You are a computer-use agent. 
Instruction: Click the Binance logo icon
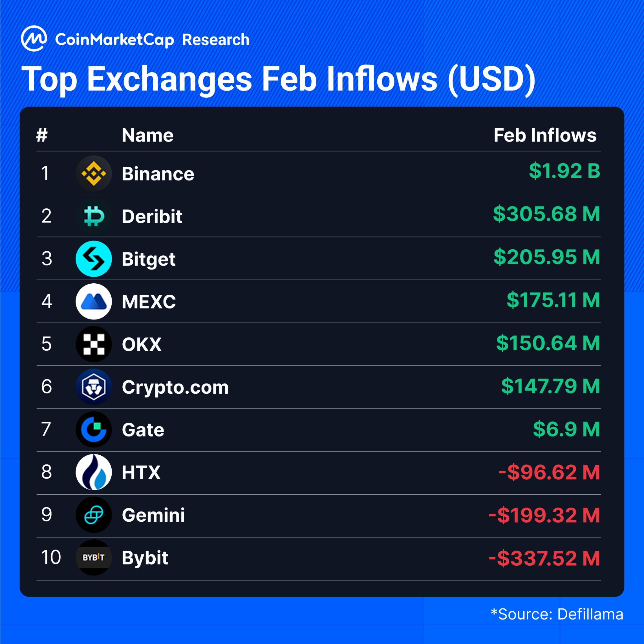94,173
